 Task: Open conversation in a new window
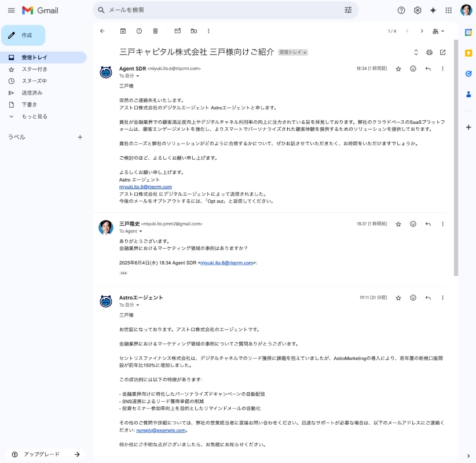click(x=442, y=53)
